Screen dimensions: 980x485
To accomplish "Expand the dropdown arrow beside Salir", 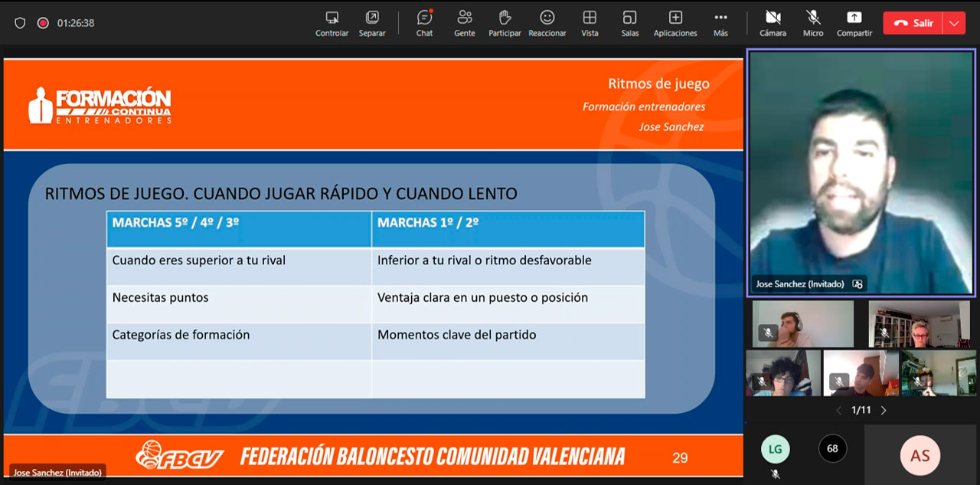I will (953, 23).
